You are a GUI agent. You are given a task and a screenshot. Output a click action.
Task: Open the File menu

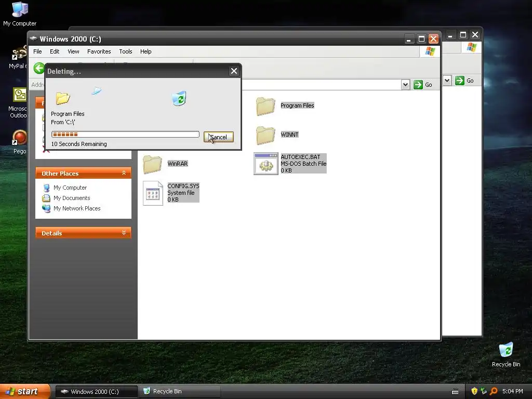37,51
